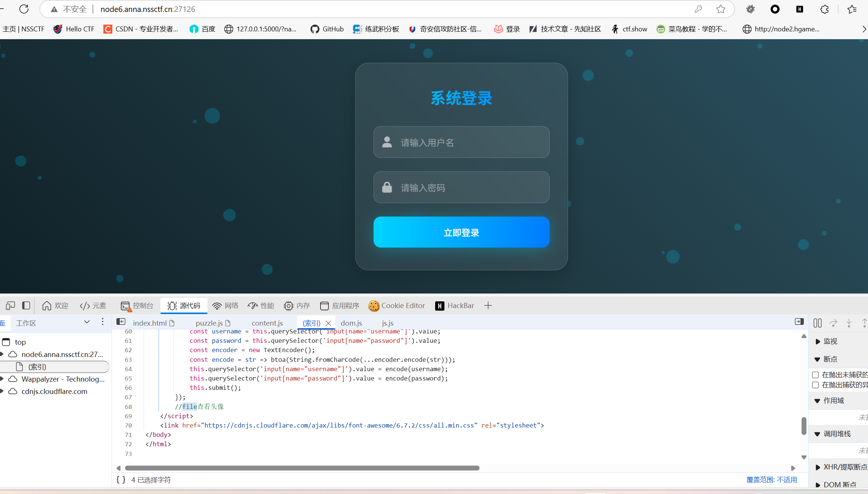
Task: Reload the page with the refresh icon
Action: coord(24,9)
